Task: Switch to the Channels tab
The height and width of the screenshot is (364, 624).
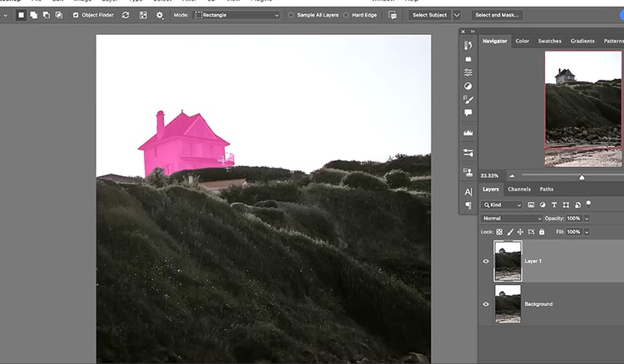Action: (519, 189)
